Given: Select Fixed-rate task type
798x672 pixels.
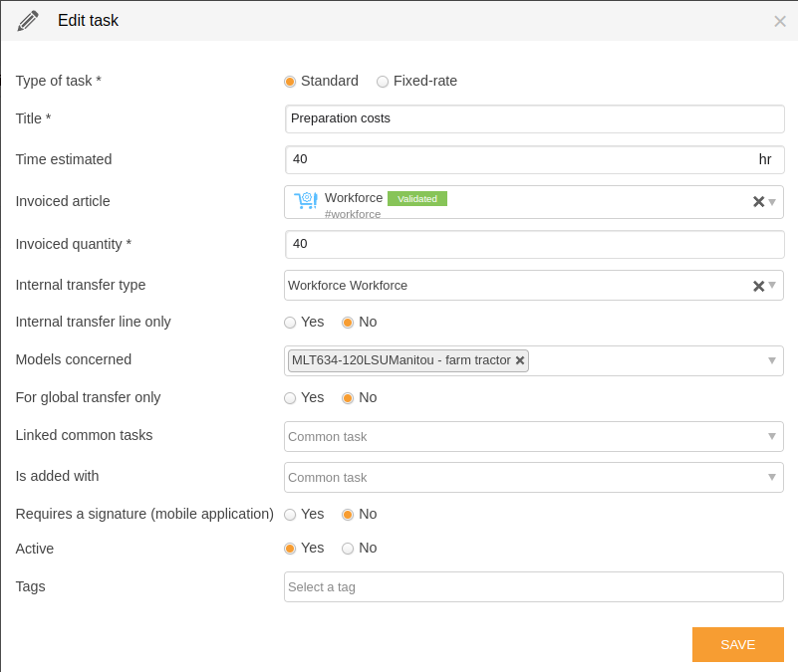Looking at the screenshot, I should point(383,82).
